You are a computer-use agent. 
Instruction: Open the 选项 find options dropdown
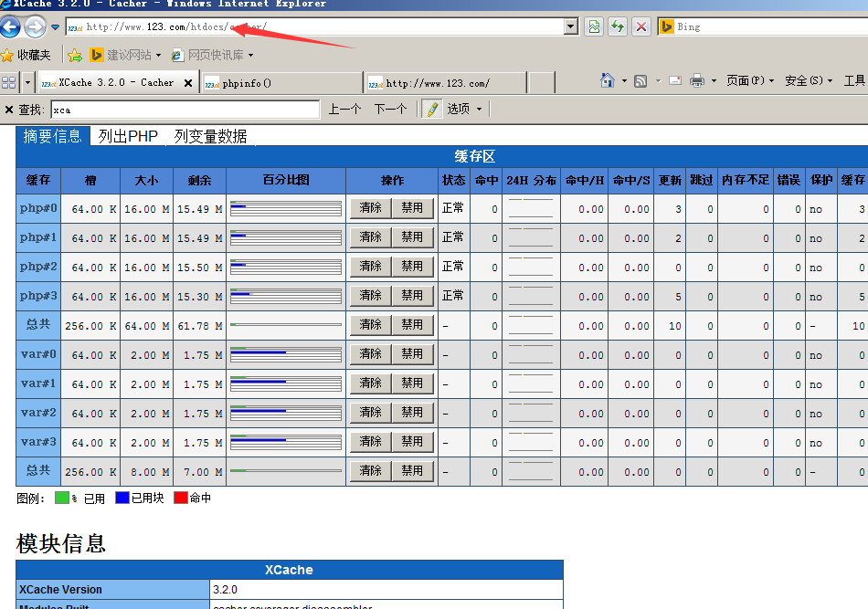464,109
